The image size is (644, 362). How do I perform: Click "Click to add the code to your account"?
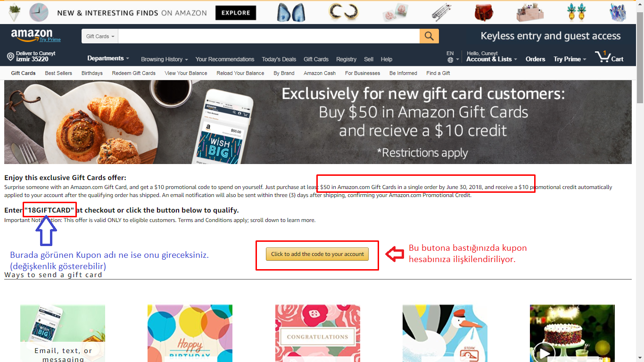(317, 254)
